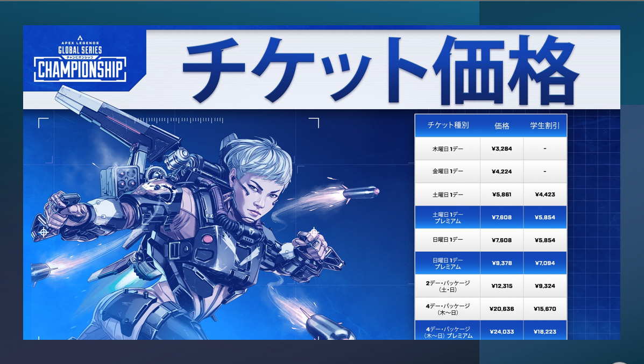
Task: Click ¥5,854 in the 日曜日1デー non-premium row
Action: coord(544,240)
